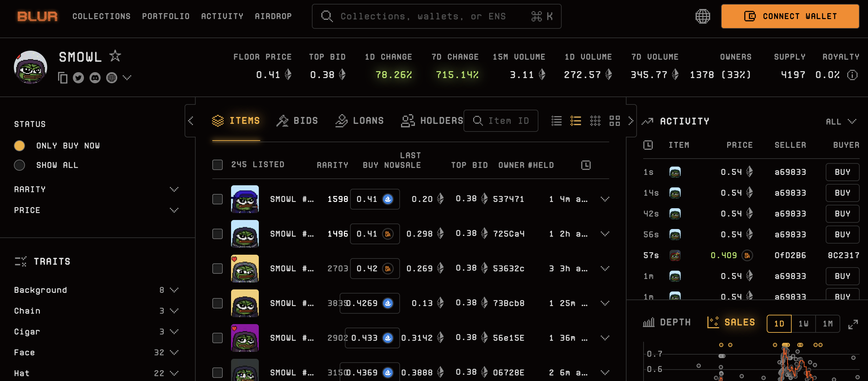
Task: Click the Connect Wallet button
Action: [790, 16]
